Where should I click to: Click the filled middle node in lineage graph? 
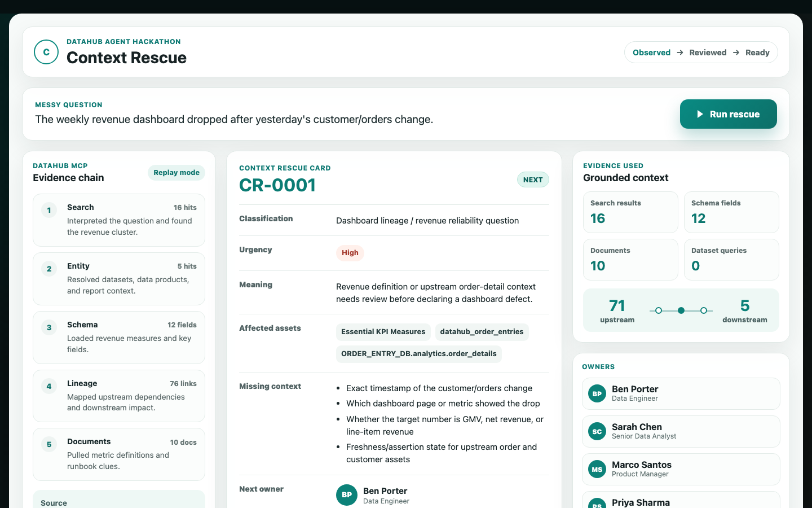point(681,310)
